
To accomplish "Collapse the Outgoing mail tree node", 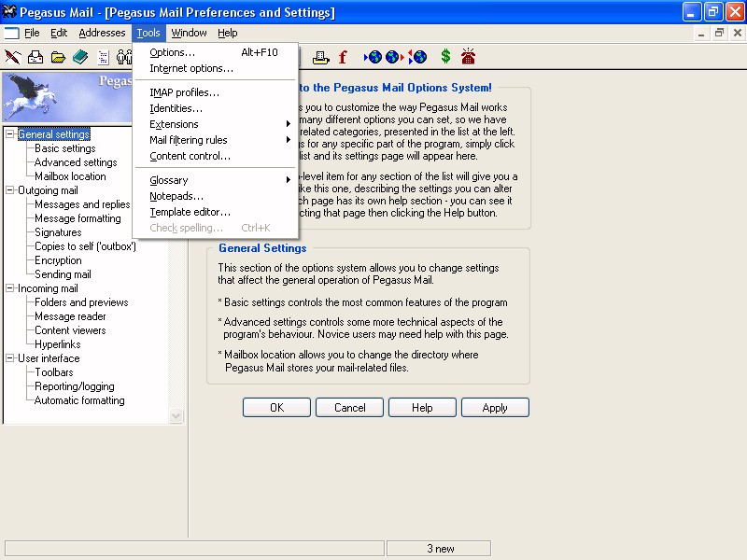I will point(9,190).
